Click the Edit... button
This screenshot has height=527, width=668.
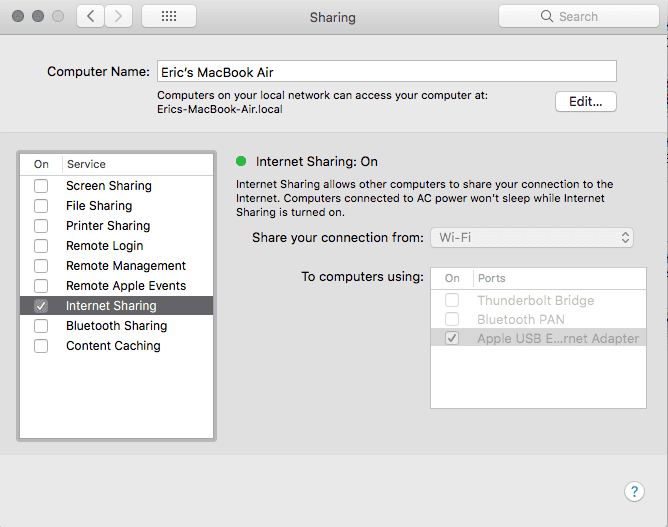(586, 101)
